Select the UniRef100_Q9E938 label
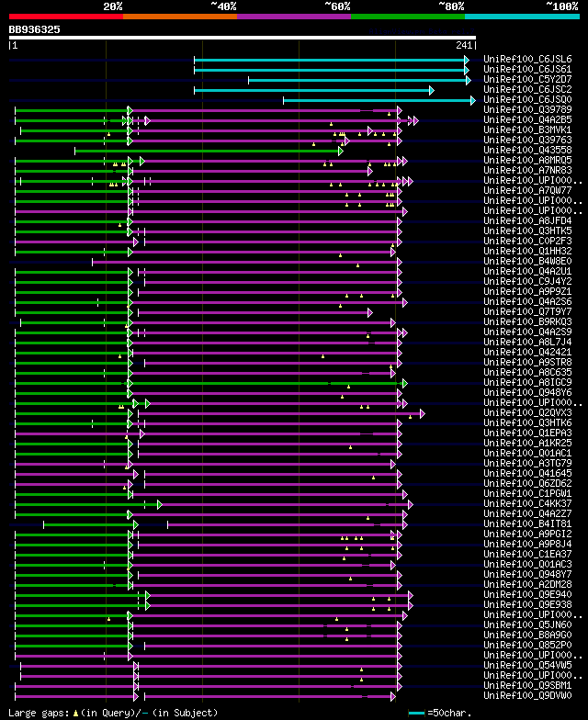588x720 pixels. [527, 604]
